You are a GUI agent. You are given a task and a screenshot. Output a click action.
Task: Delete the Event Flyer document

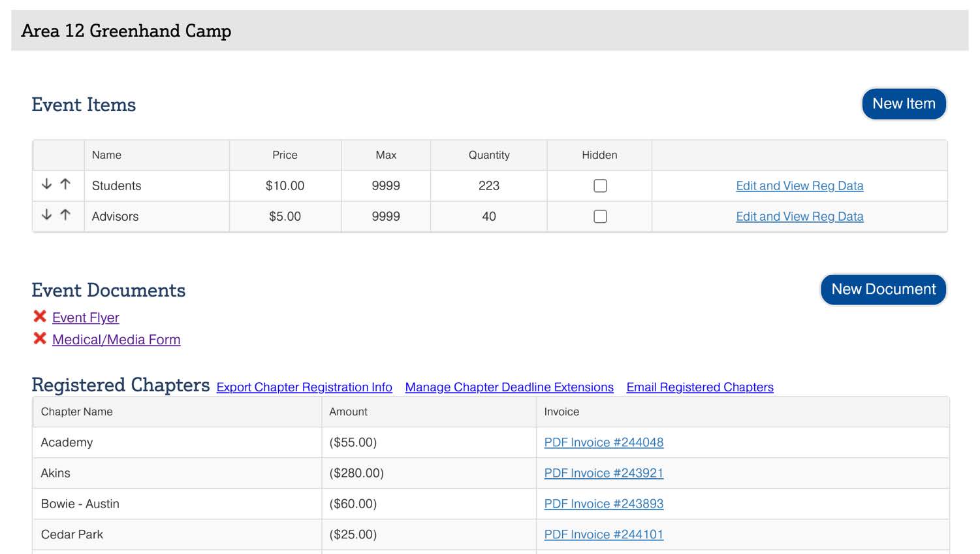point(40,317)
